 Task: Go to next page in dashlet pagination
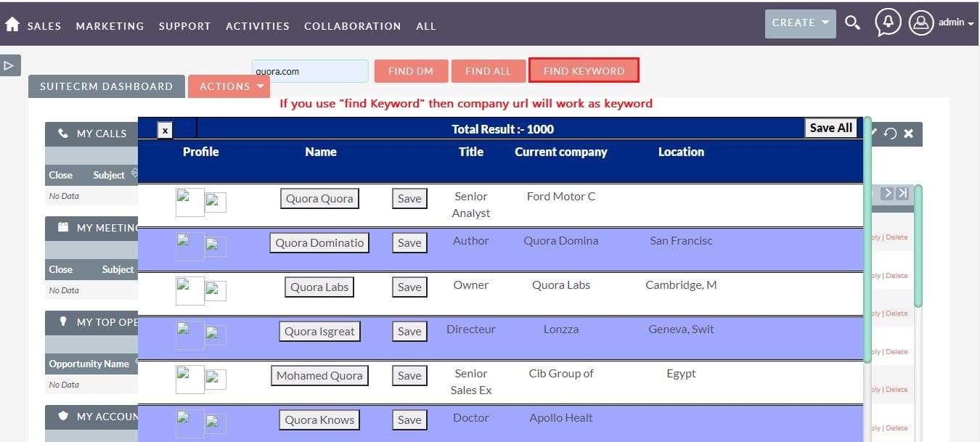coord(887,193)
